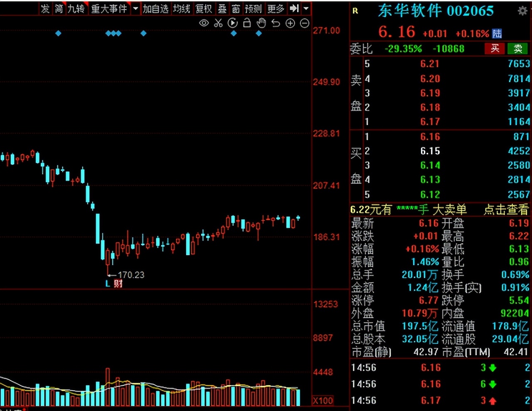Screen dimensions: 532x411
Task: Click the X100 volume scale label
Action: tap(323, 401)
